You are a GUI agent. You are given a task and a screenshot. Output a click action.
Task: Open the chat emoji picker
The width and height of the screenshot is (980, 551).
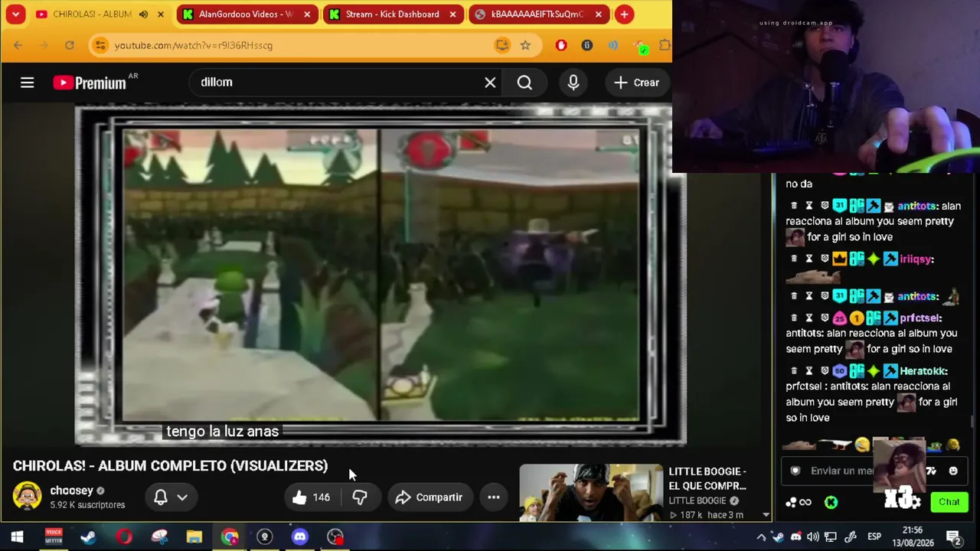coord(953,471)
